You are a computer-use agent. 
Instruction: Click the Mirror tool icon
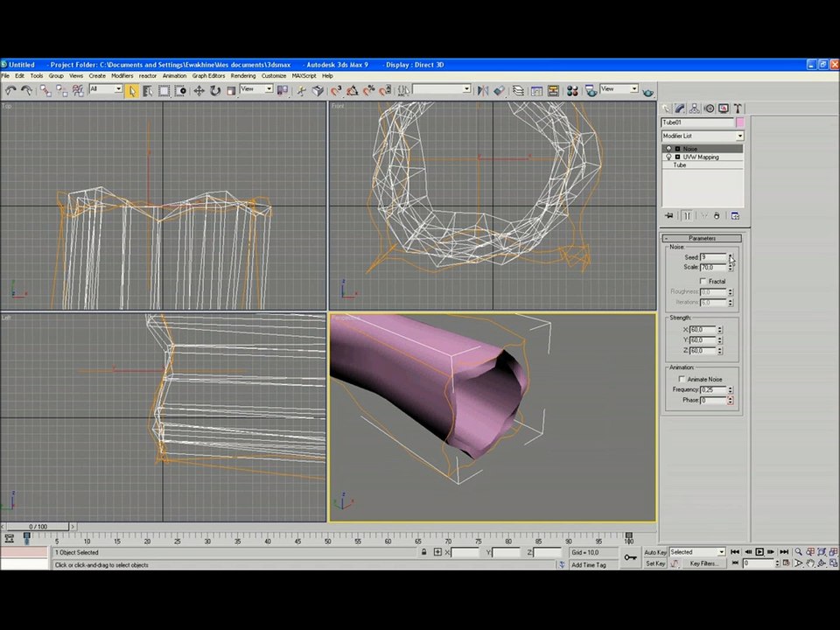click(483, 91)
